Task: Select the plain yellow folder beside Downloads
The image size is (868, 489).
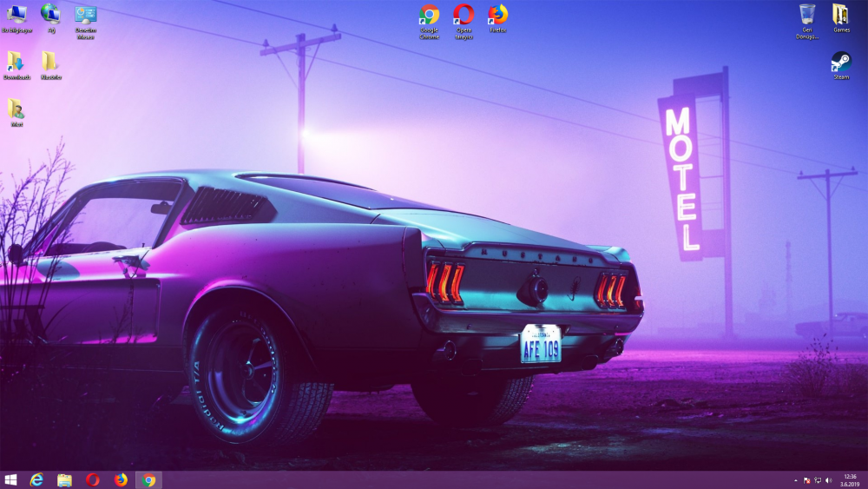Action: tap(50, 62)
